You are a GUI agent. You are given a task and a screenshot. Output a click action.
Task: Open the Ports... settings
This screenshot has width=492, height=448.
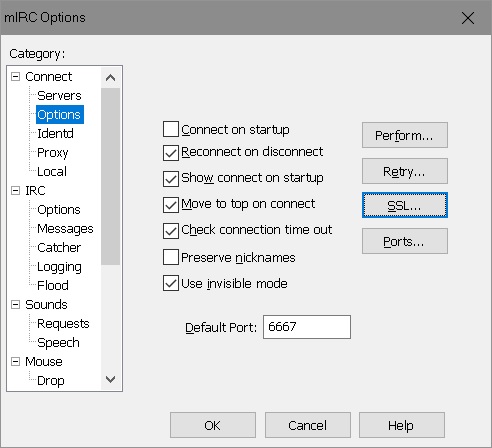coord(405,241)
